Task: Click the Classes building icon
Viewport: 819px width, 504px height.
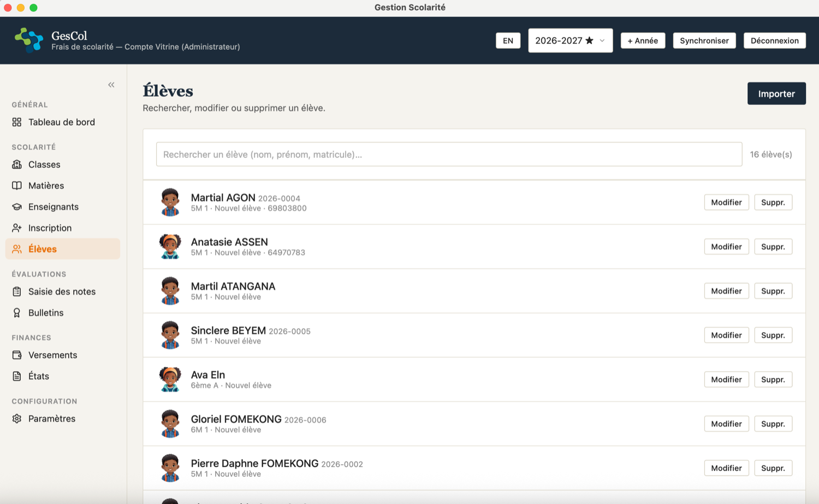Action: [x=17, y=164]
